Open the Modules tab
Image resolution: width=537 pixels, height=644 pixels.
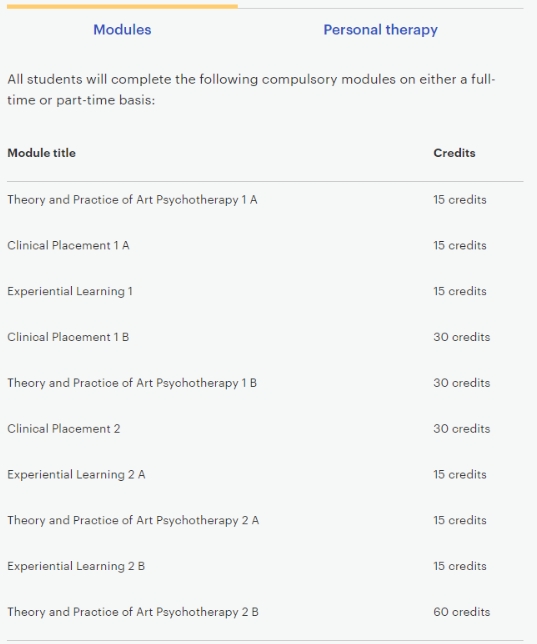click(x=122, y=30)
